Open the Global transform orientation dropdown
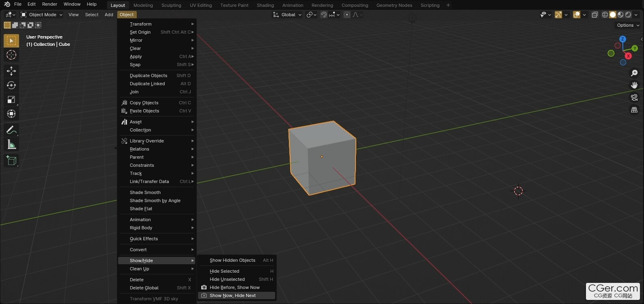644x304 pixels. tap(287, 15)
